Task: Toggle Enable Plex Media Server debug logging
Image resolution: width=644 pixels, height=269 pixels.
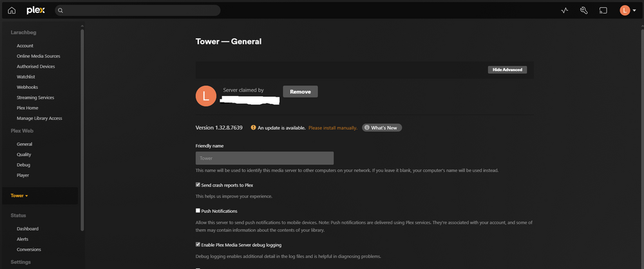Action: (x=198, y=244)
